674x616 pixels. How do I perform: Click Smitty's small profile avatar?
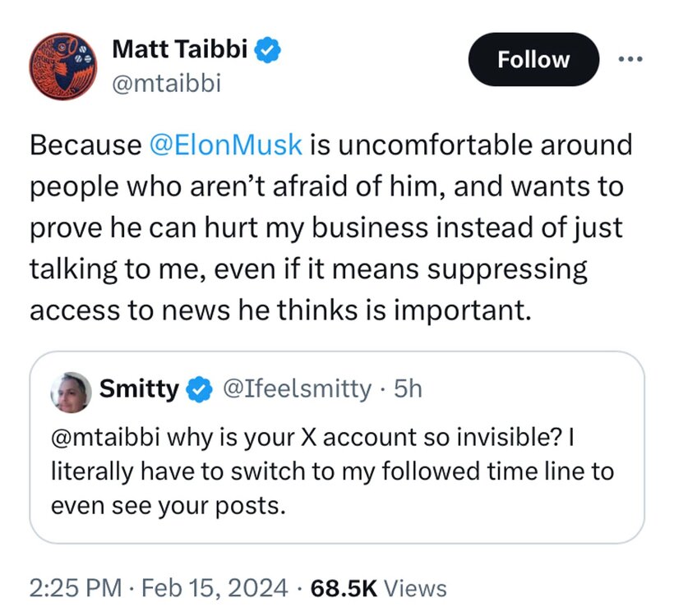point(71,389)
